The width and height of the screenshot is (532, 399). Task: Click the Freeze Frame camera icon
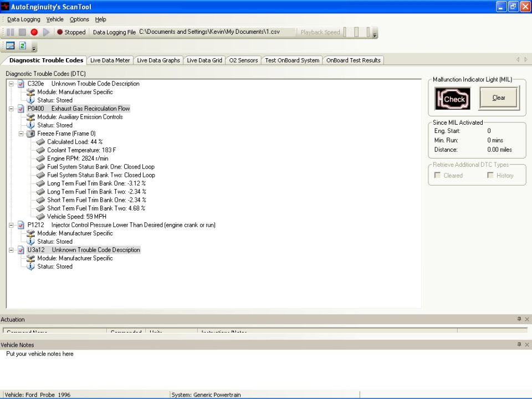[30, 134]
